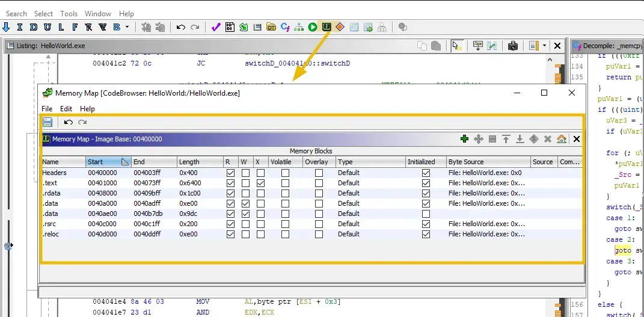Click the orange diamond toolbar icon
Image resolution: width=644 pixels, height=317 pixels.
click(x=340, y=27)
